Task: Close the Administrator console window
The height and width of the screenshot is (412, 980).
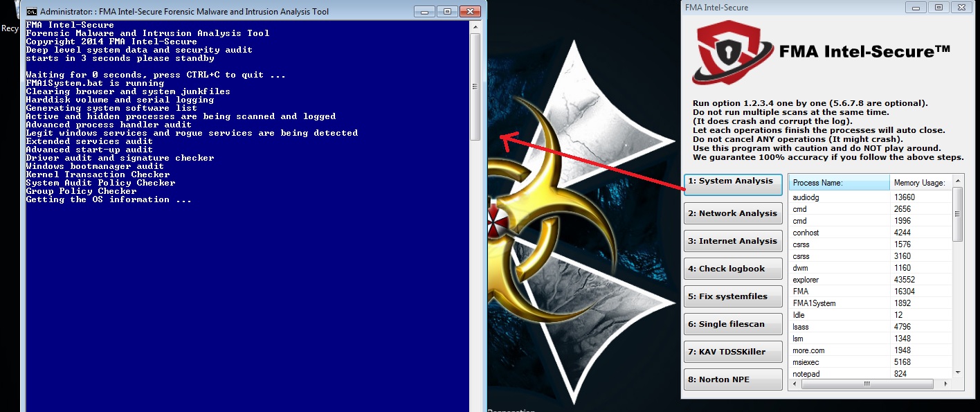Action: pos(470,11)
